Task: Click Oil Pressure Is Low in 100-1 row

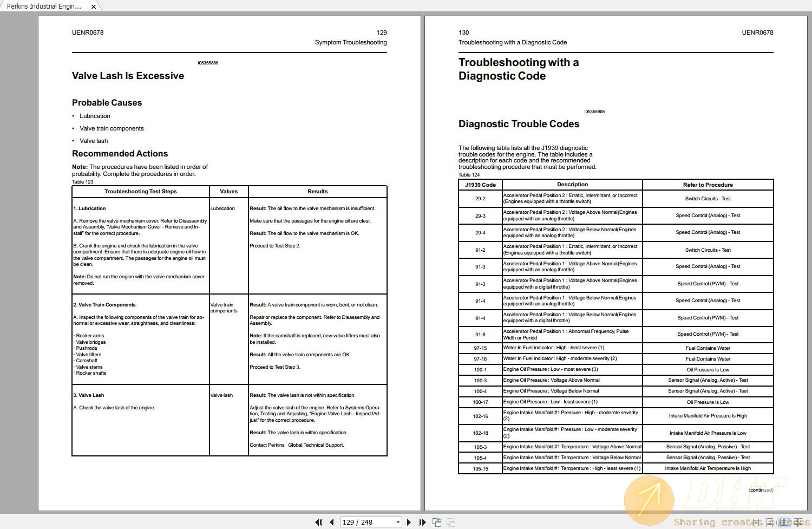Action: click(708, 370)
